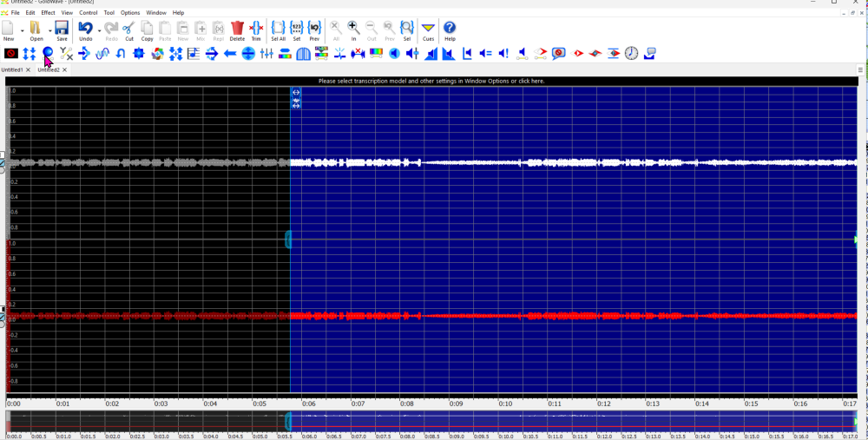Open the Options menu
Screen dimensions: 868x440
click(x=130, y=12)
